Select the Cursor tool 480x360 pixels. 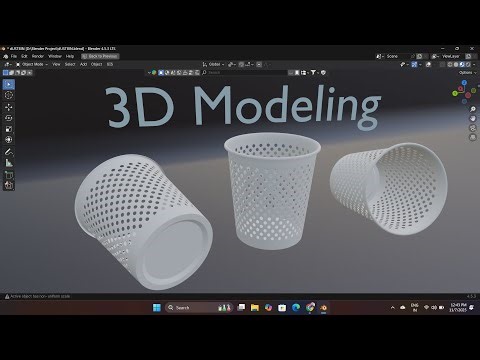[9, 96]
